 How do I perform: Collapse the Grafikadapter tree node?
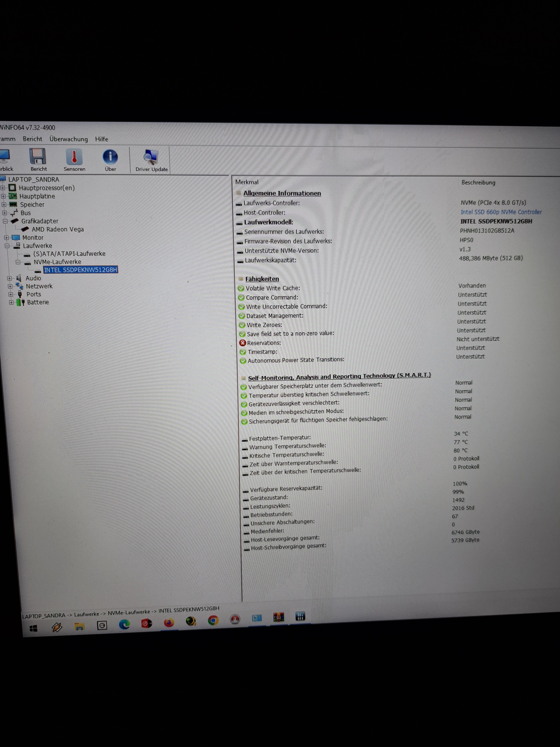click(x=5, y=221)
